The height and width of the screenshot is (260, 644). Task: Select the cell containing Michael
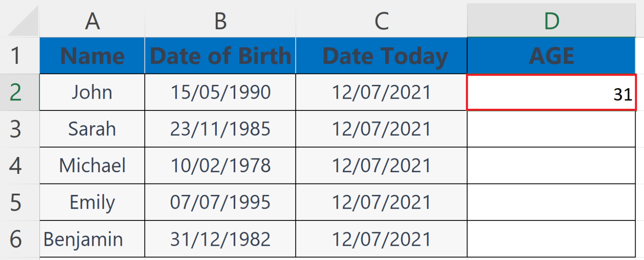(92, 165)
